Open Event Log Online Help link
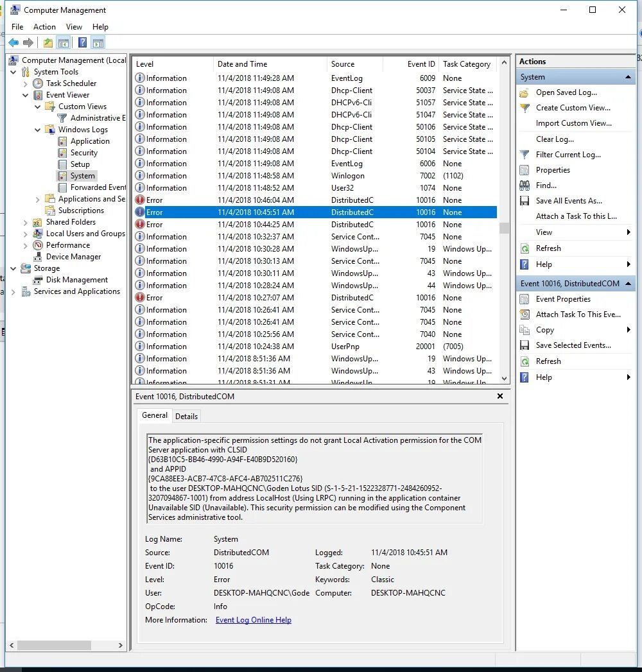 [x=254, y=620]
